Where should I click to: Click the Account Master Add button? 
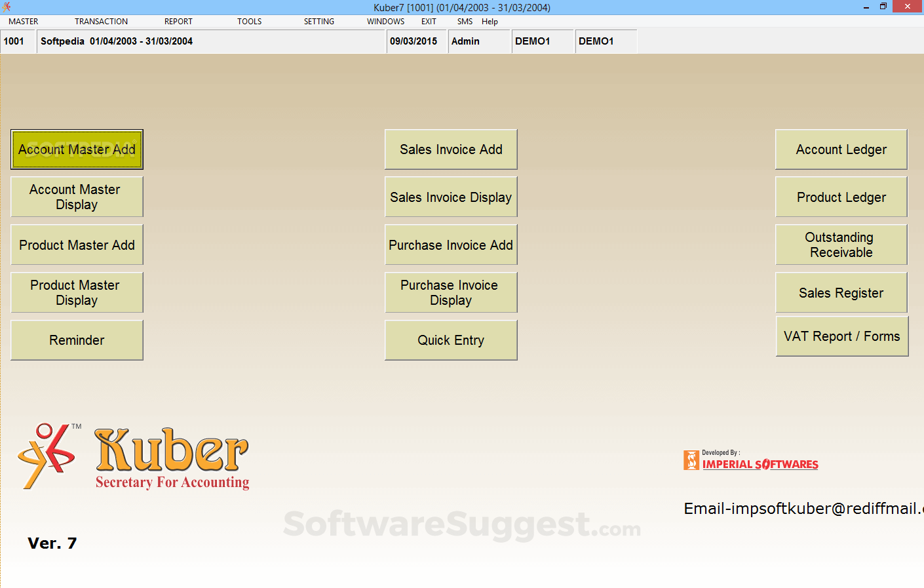pyautogui.click(x=77, y=149)
